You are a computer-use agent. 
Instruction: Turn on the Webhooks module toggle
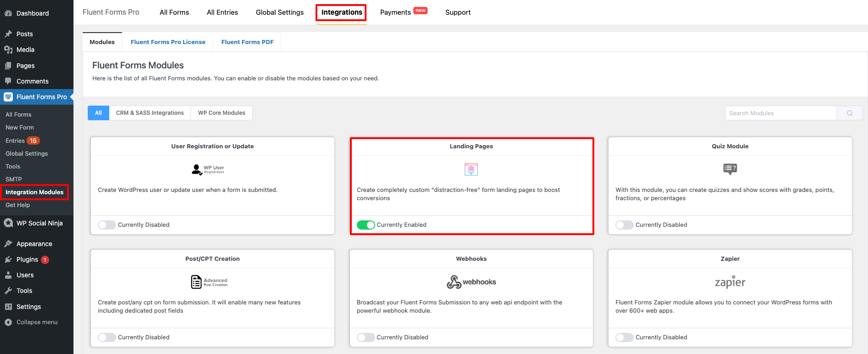366,337
